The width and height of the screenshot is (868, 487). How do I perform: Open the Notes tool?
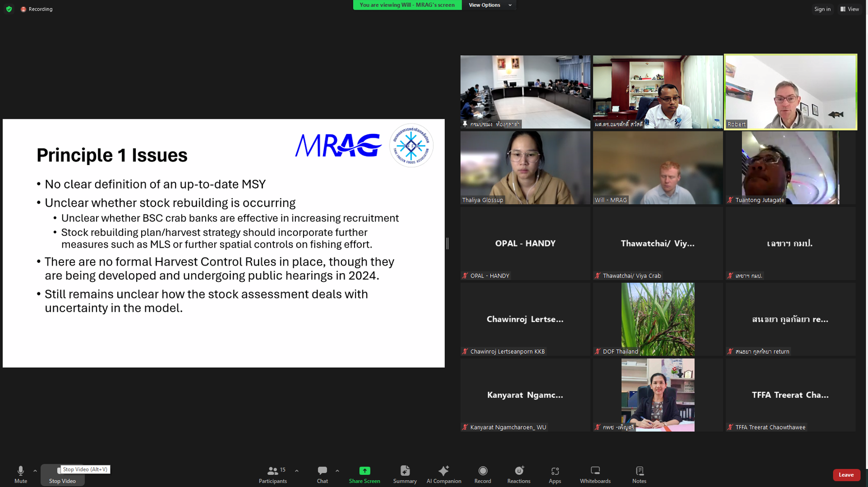(x=639, y=474)
